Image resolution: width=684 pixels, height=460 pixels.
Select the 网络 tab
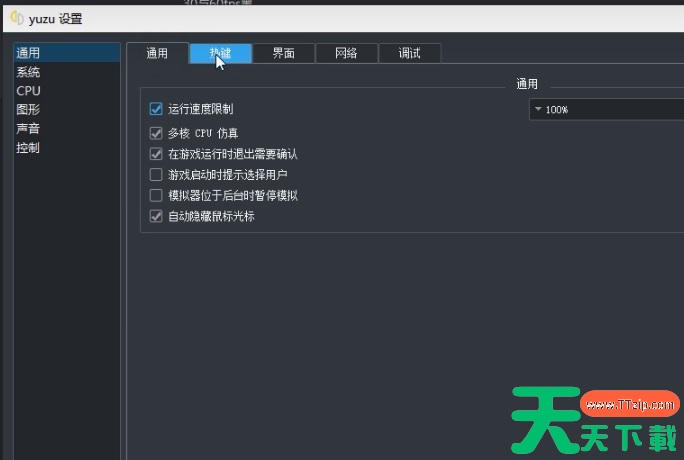click(x=346, y=54)
